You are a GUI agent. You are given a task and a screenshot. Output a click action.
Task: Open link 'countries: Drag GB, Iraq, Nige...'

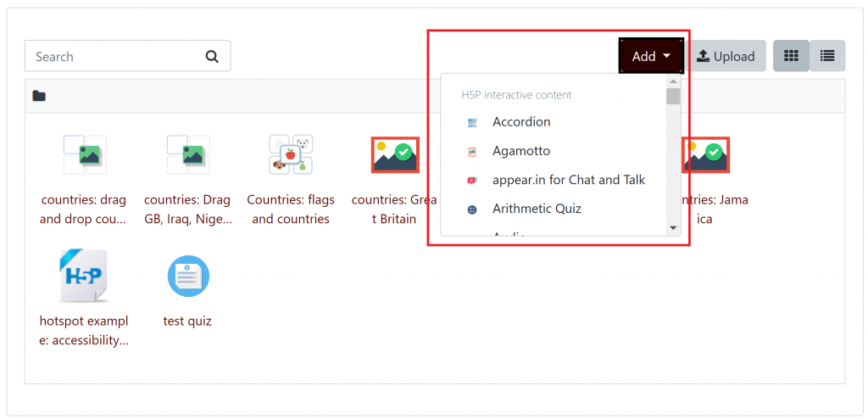187,209
